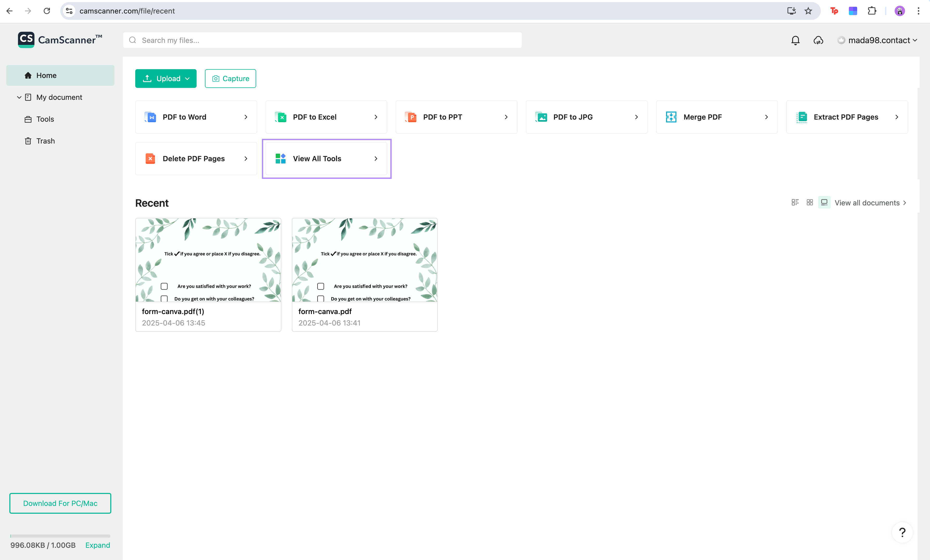Image resolution: width=930 pixels, height=560 pixels.
Task: Click the notification bell icon
Action: (x=795, y=40)
